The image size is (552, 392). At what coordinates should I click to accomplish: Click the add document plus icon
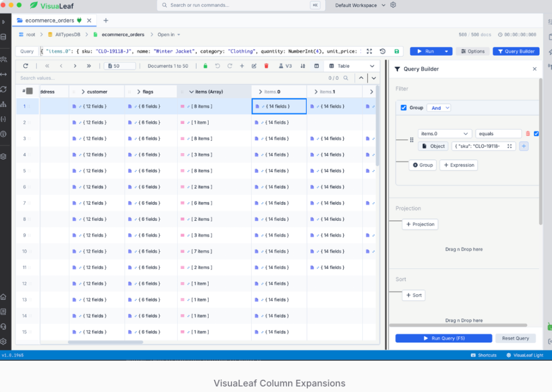point(242,66)
